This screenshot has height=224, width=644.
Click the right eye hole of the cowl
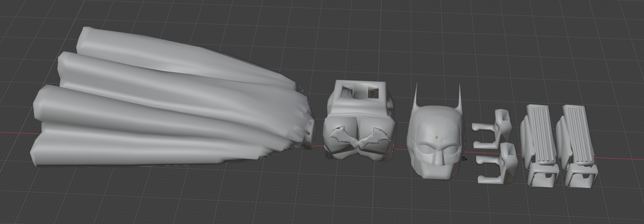point(451,149)
